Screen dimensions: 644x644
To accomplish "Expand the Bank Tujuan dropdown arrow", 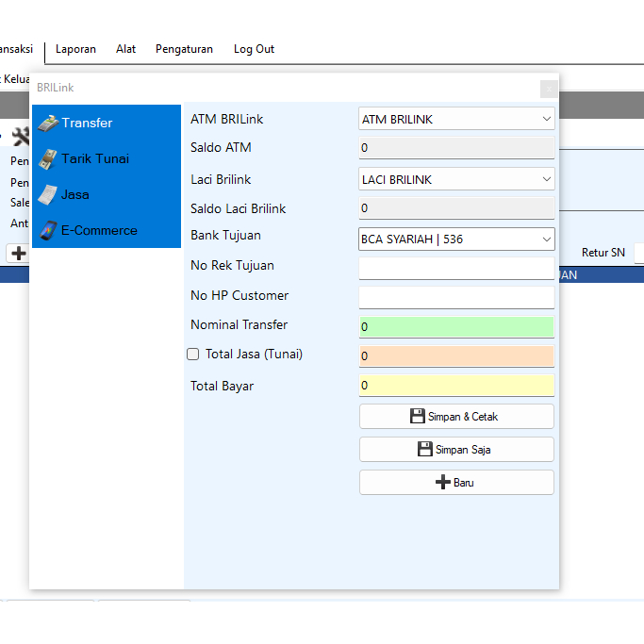I will pos(546,239).
